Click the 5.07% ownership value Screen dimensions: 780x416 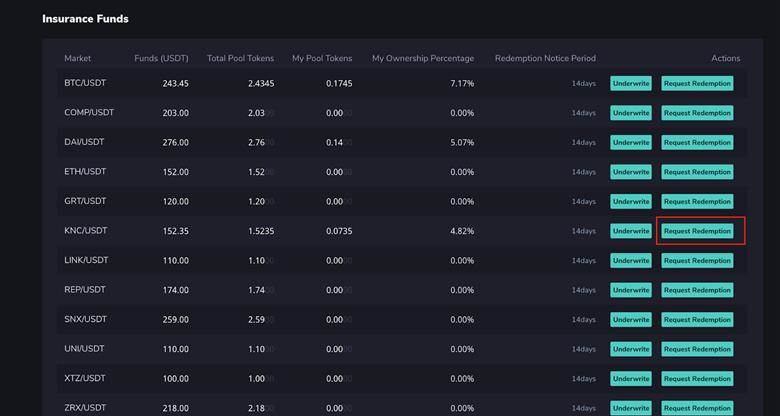[462, 142]
